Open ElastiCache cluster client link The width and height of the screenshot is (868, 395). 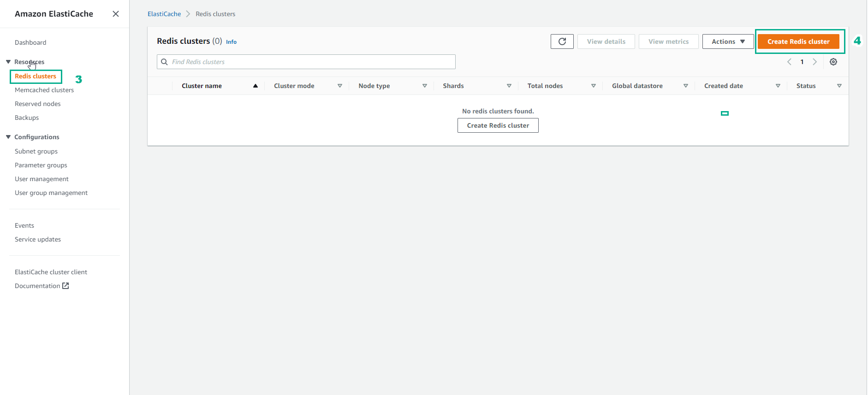[x=51, y=272]
